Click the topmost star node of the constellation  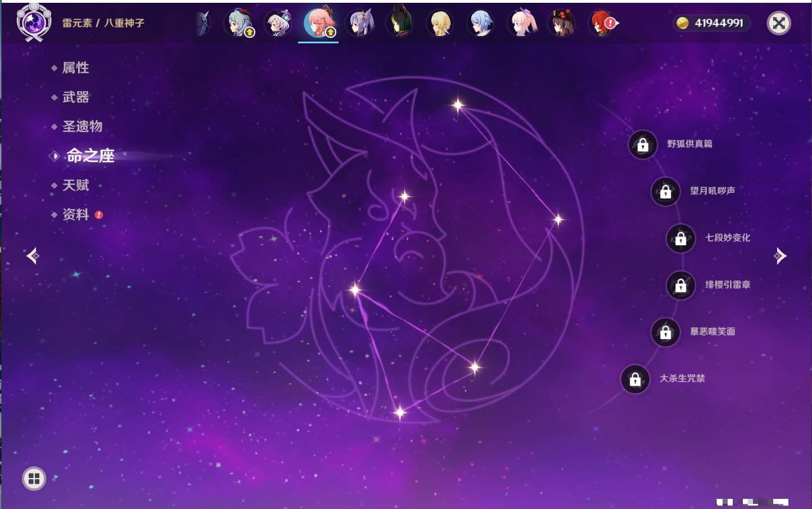click(458, 105)
